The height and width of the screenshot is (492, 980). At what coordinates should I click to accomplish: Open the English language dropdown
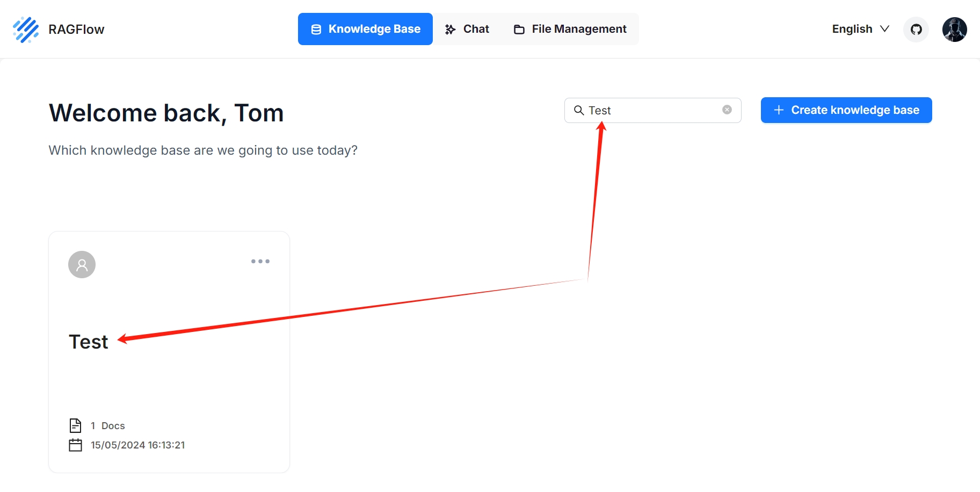click(x=858, y=29)
